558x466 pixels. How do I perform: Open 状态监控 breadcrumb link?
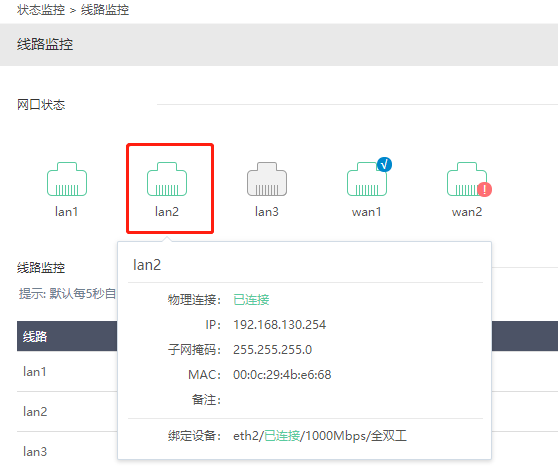coord(41,10)
